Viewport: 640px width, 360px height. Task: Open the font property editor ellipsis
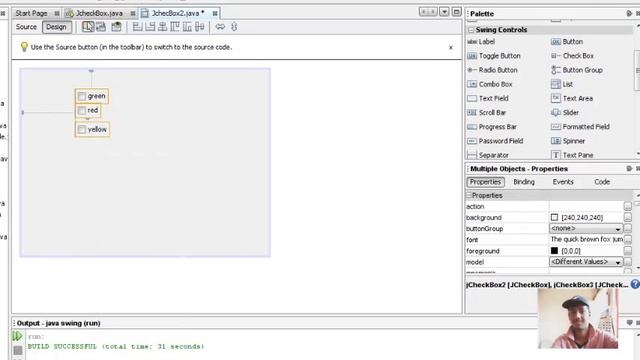(627, 240)
